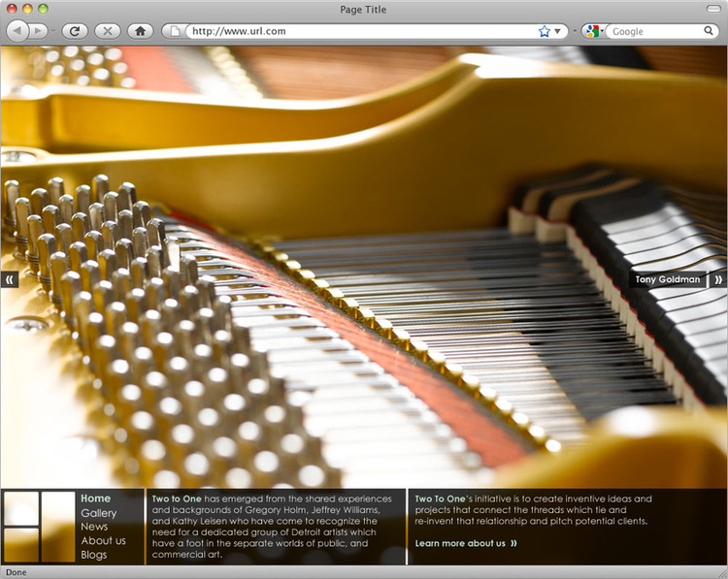Click the browser back arrow button
The image size is (728, 579).
click(17, 31)
